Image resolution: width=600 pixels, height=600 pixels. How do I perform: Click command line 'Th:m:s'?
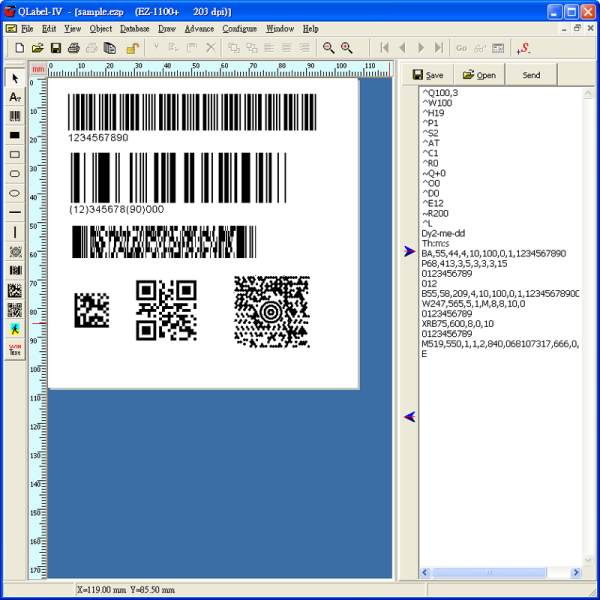point(435,243)
